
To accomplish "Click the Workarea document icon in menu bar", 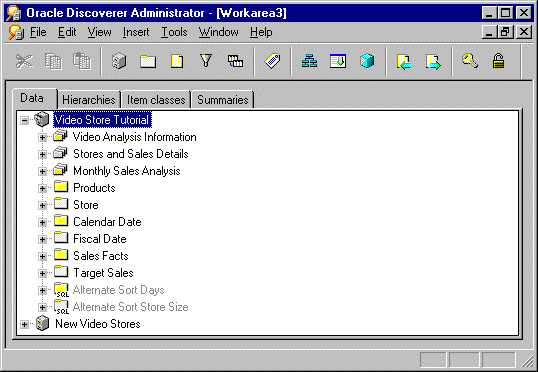I will pyautogui.click(x=16, y=32).
